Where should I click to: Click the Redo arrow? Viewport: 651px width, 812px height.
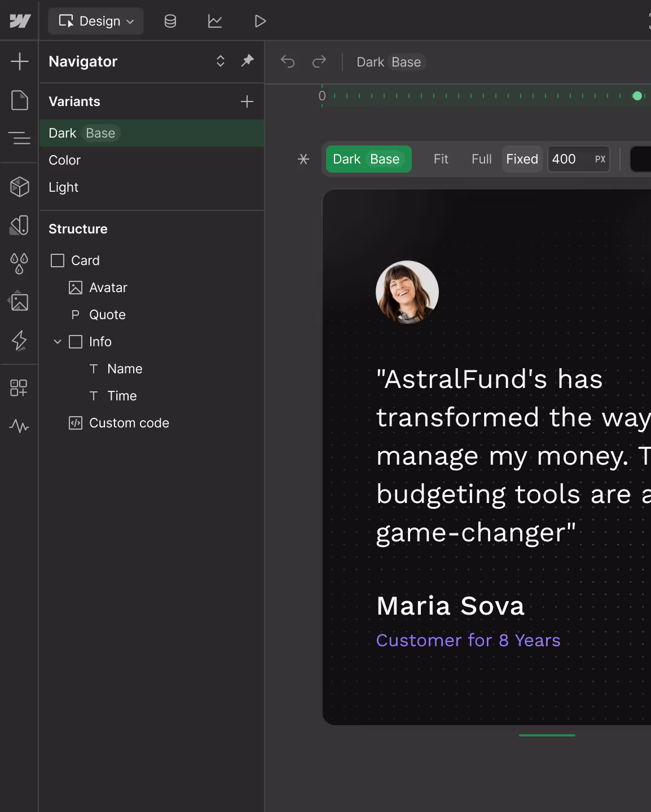(x=319, y=61)
